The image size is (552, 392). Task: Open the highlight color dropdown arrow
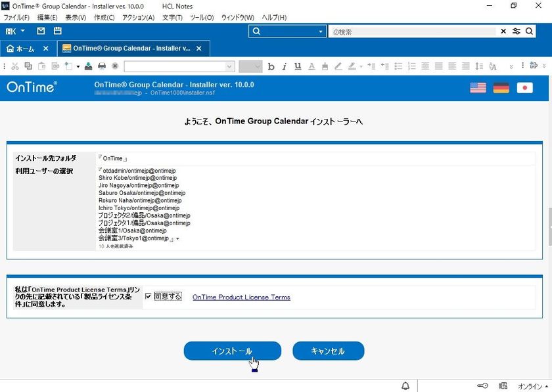[x=361, y=66]
